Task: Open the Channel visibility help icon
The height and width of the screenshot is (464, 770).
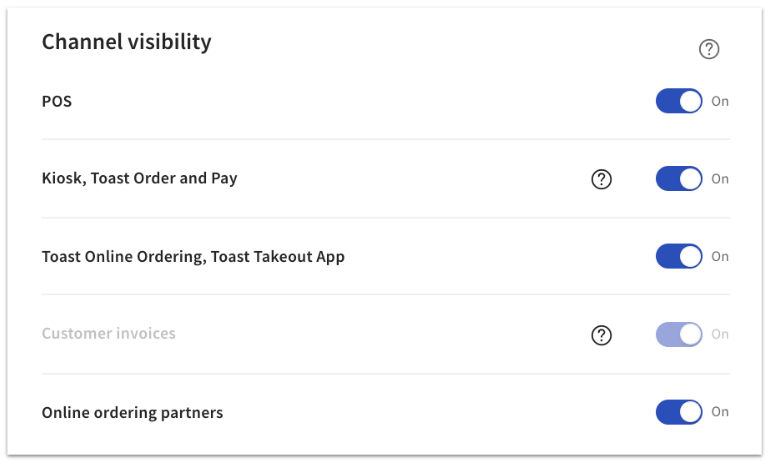Action: click(x=709, y=49)
